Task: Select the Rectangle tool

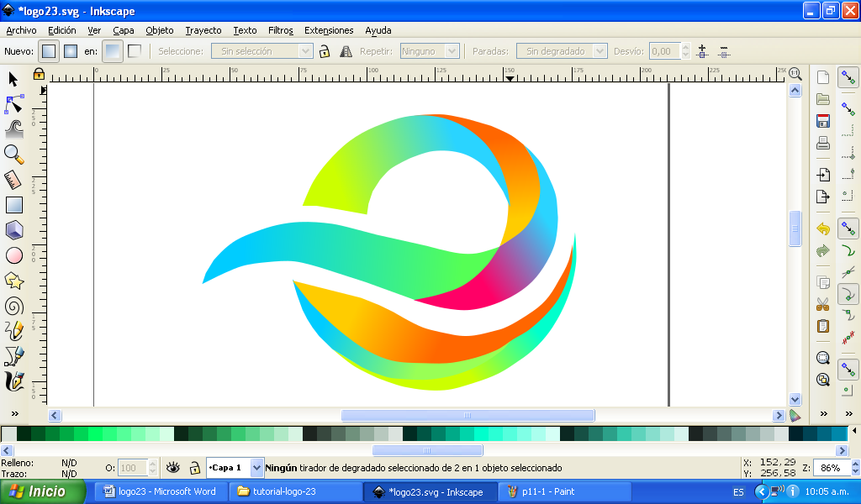Action: 13,205
